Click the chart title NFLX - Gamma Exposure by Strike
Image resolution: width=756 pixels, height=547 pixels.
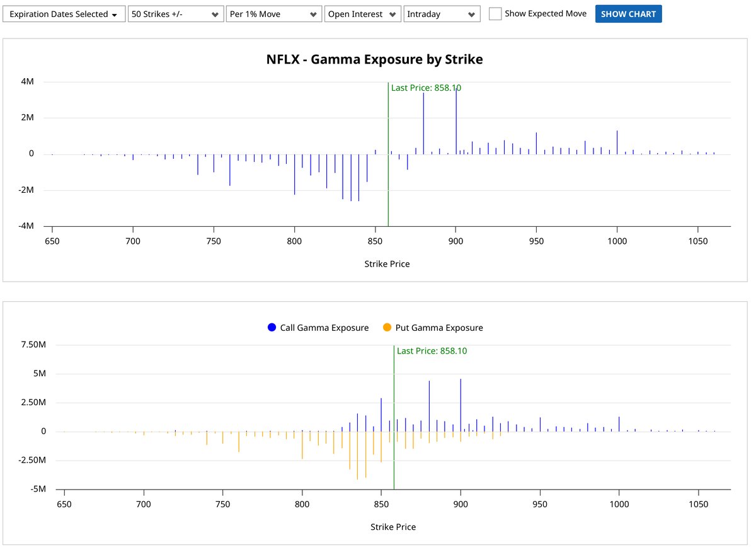coord(374,60)
